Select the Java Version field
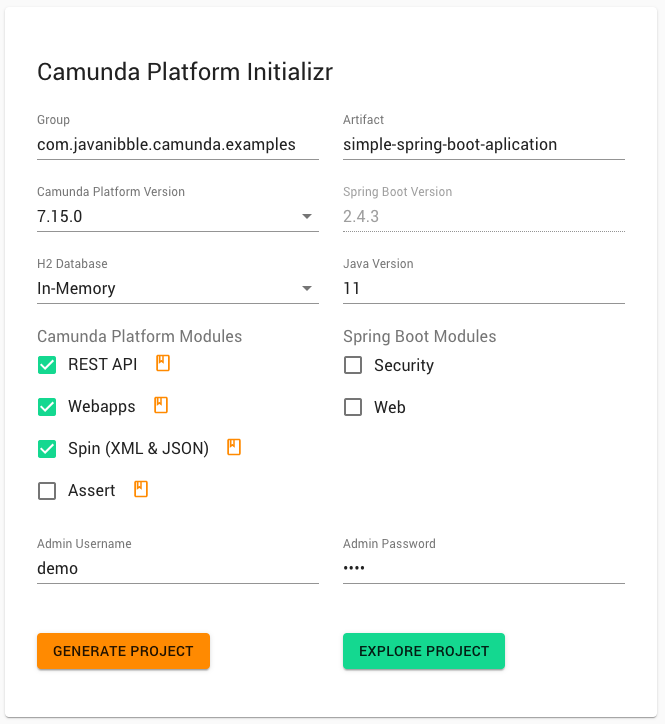Image resolution: width=665 pixels, height=724 pixels. (x=484, y=289)
